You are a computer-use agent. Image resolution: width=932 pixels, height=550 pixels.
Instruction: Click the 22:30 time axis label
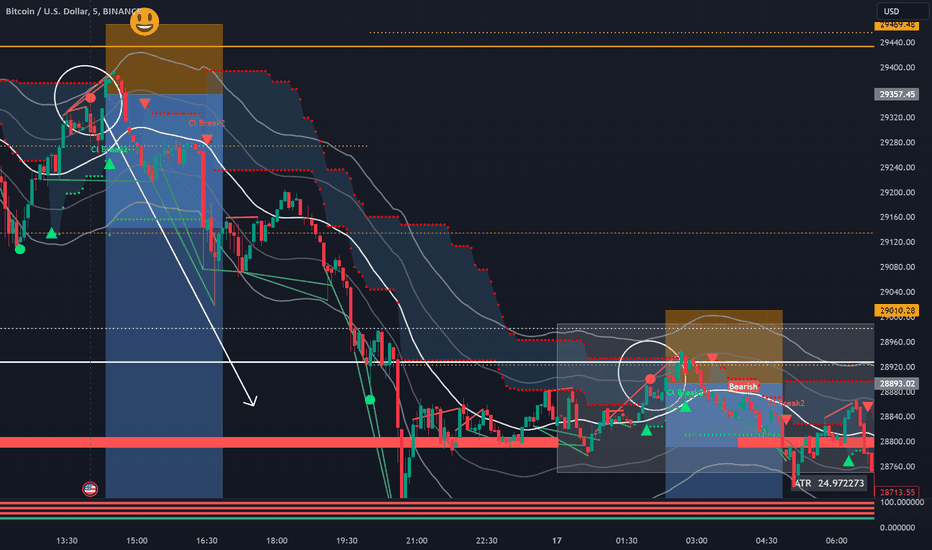[486, 540]
